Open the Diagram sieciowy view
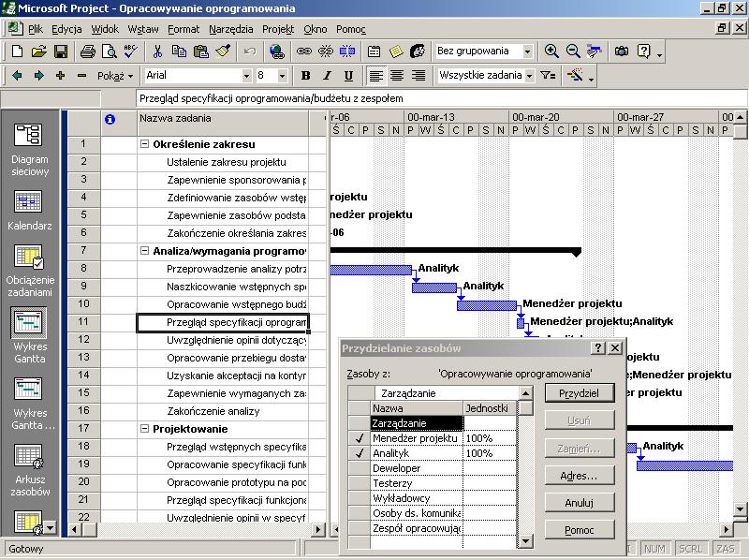749x560 pixels. (x=30, y=150)
